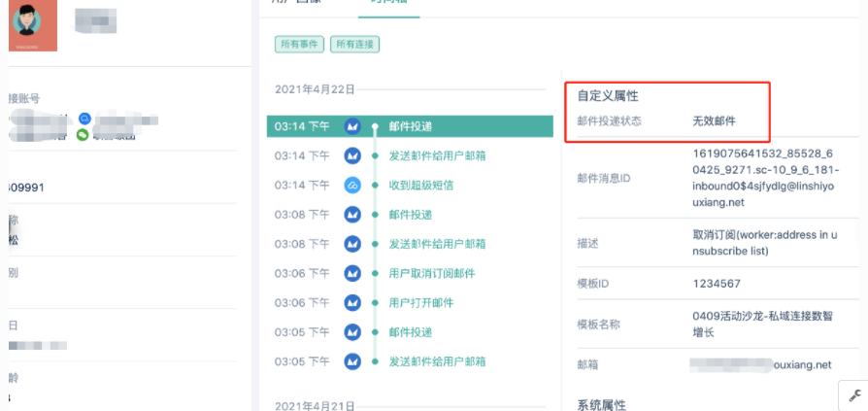Click the mail icon beside 用户打开邮件
This screenshot has width=868, height=411.
coord(353,302)
